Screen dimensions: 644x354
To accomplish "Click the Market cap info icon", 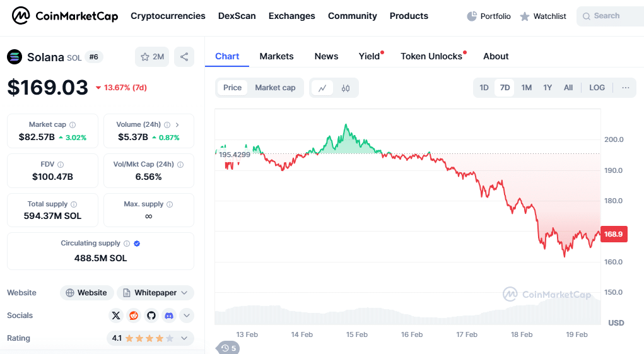I will click(x=73, y=125).
